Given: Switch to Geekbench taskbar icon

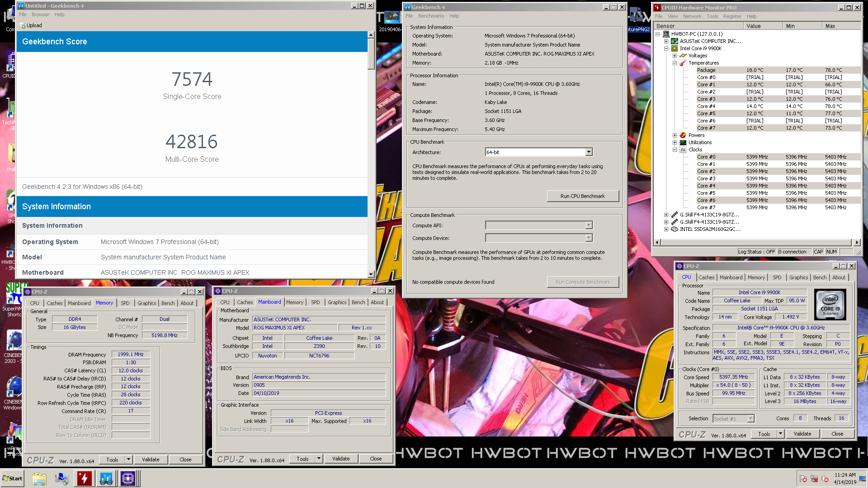Looking at the screenshot, I should click(106, 479).
